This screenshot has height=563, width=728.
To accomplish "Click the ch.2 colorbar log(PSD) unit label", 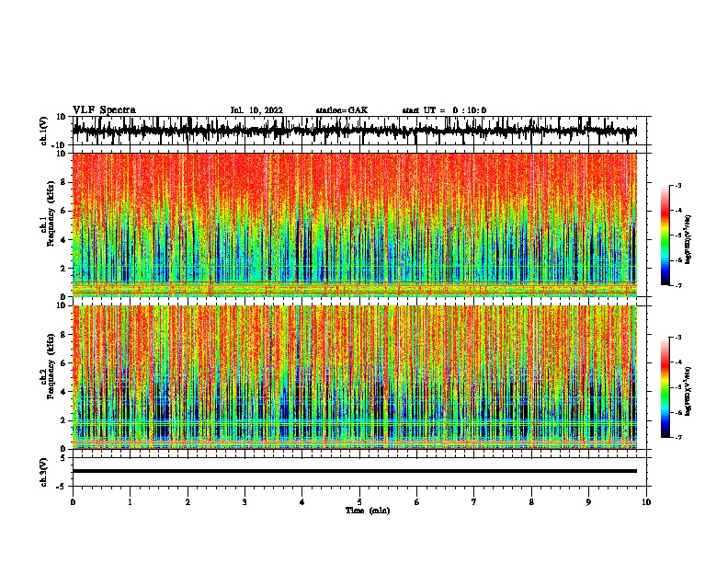I will (x=688, y=391).
